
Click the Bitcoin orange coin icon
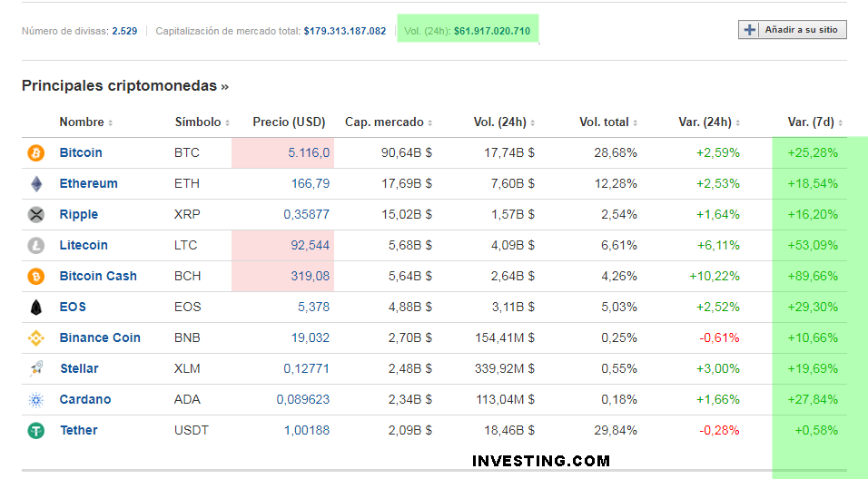[x=36, y=153]
